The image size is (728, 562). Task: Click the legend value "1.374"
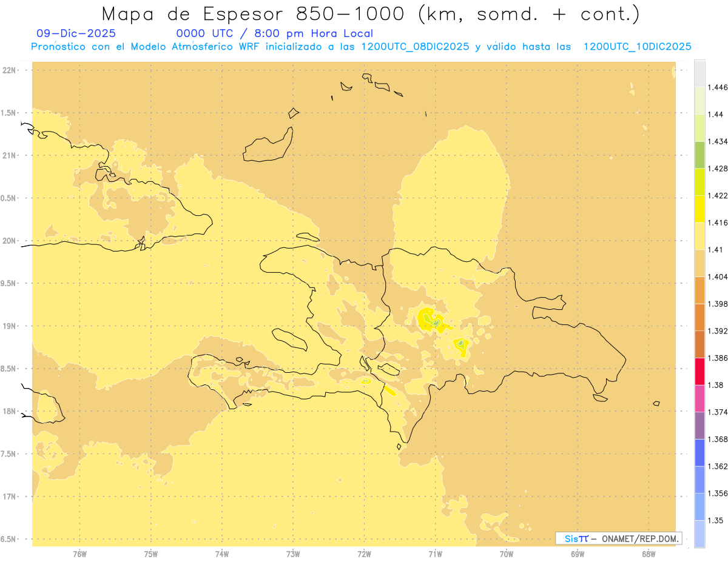pyautogui.click(x=718, y=412)
